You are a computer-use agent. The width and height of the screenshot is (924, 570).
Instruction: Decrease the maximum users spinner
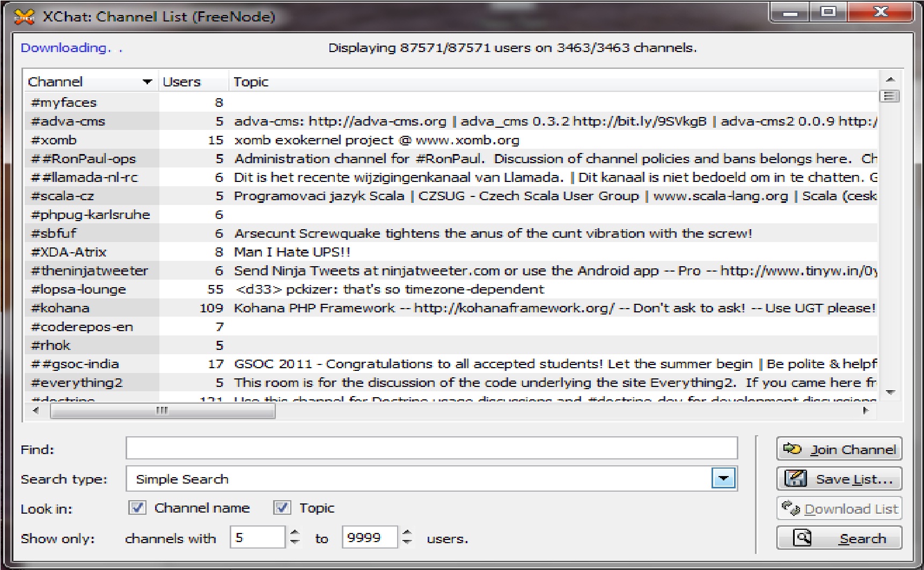407,542
